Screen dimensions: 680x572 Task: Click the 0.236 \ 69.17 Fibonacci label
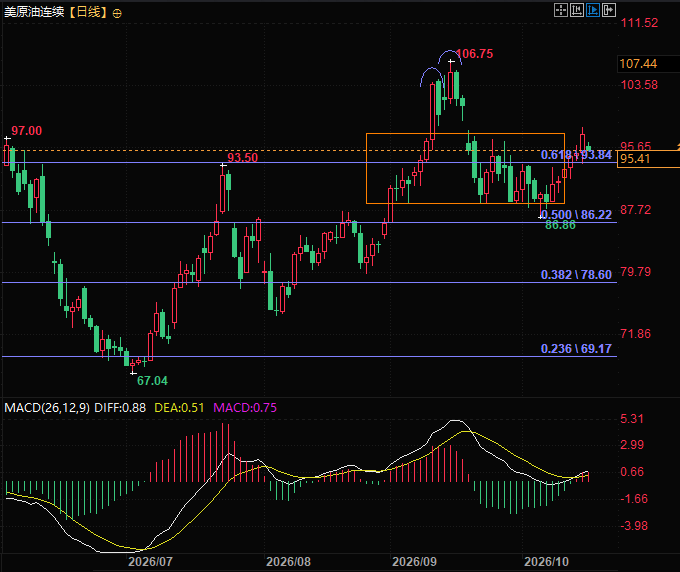pos(576,349)
